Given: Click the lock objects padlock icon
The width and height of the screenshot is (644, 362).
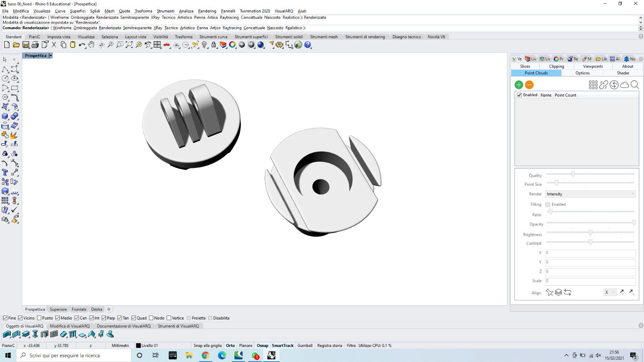Looking at the screenshot, I should click(x=214, y=45).
